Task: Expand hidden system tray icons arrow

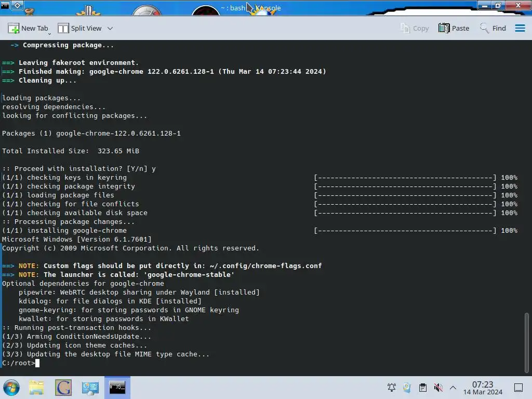Action: tap(453, 388)
